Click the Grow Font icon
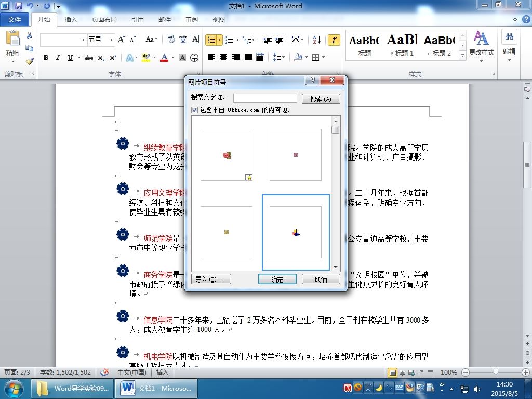Image resolution: width=532 pixels, height=399 pixels. [x=121, y=39]
